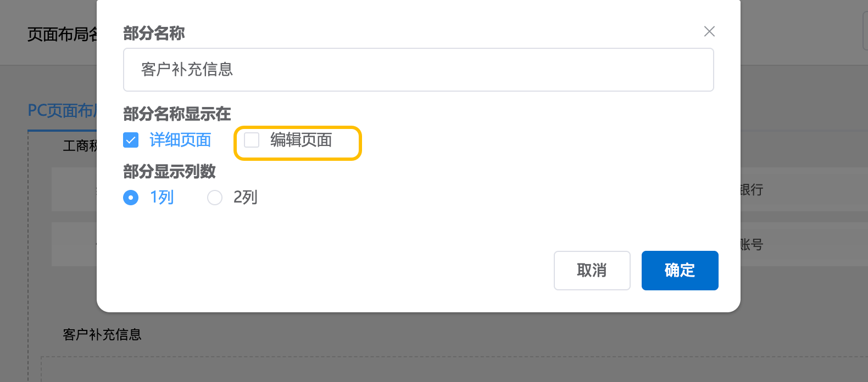Click the 编辑页面 label text
Screen dimensions: 868x382
click(x=301, y=141)
